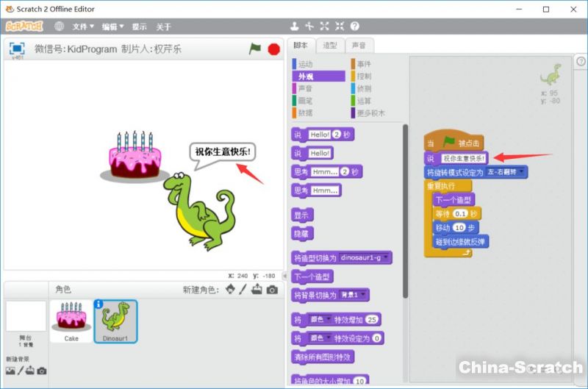The width and height of the screenshot is (588, 389).
Task: Open the 编辑 menu
Action: [x=112, y=26]
